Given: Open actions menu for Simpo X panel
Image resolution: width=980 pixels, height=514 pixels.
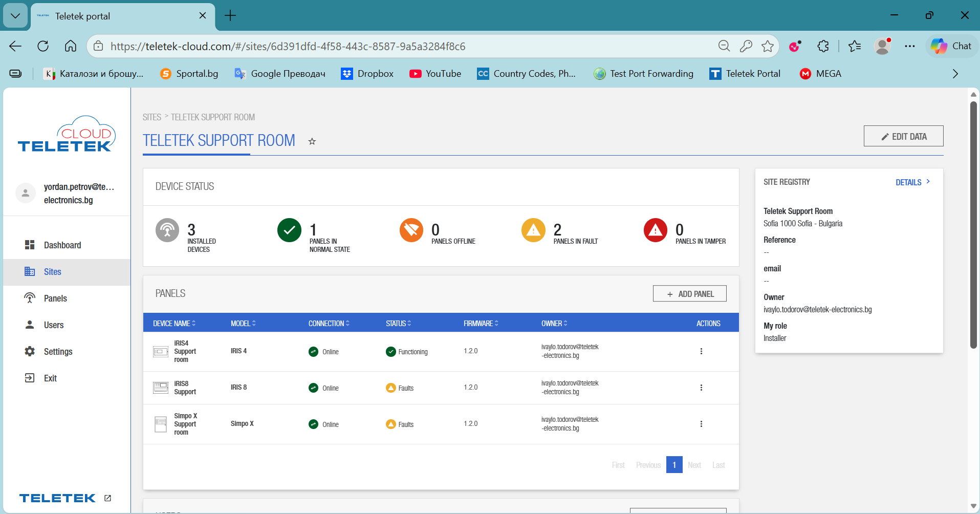Looking at the screenshot, I should 701,424.
